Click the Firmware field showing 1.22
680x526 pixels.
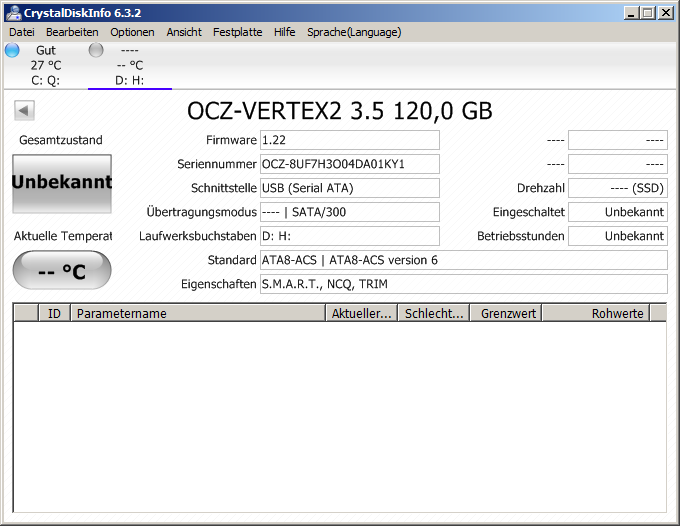pyautogui.click(x=349, y=140)
